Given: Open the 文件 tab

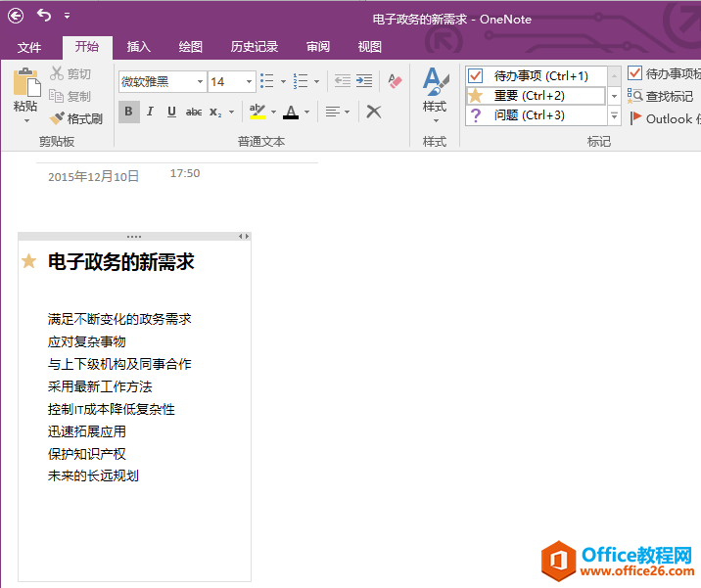Looking at the screenshot, I should (x=29, y=47).
